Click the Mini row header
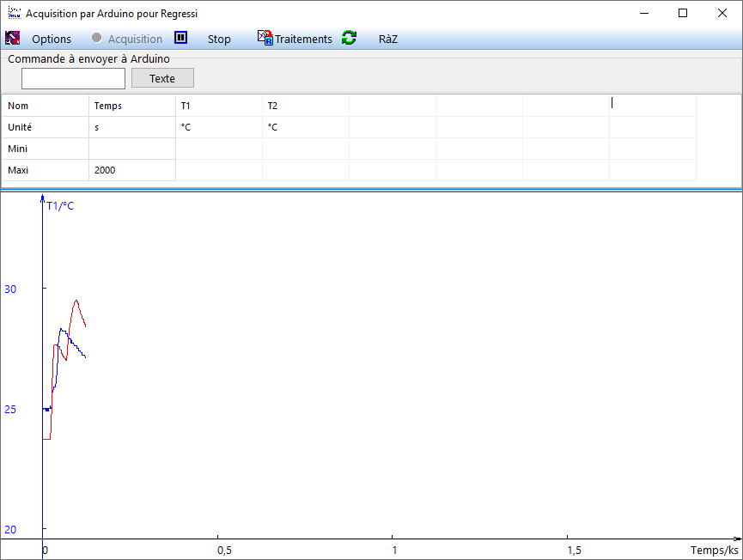Screen dimensions: 743x560 pyautogui.click(x=46, y=149)
